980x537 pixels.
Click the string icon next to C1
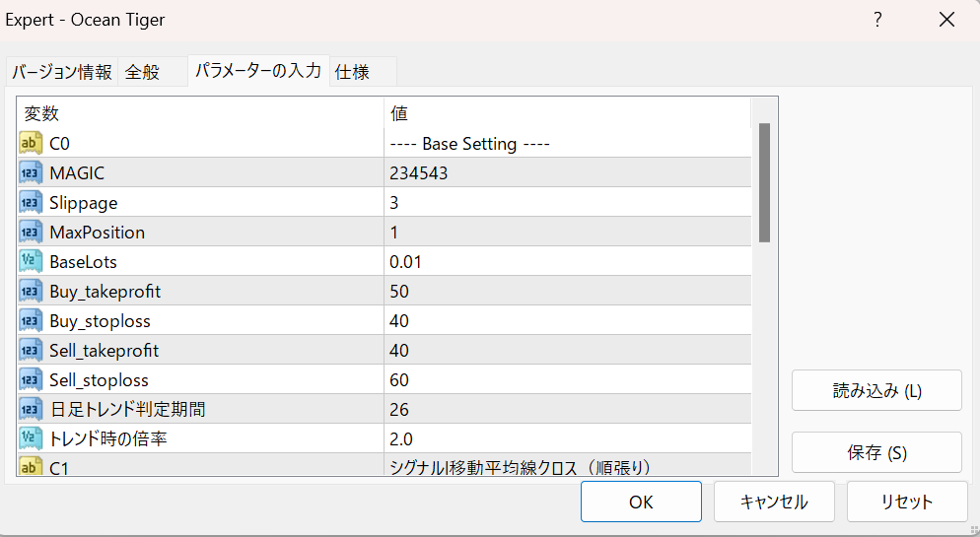[x=30, y=467]
